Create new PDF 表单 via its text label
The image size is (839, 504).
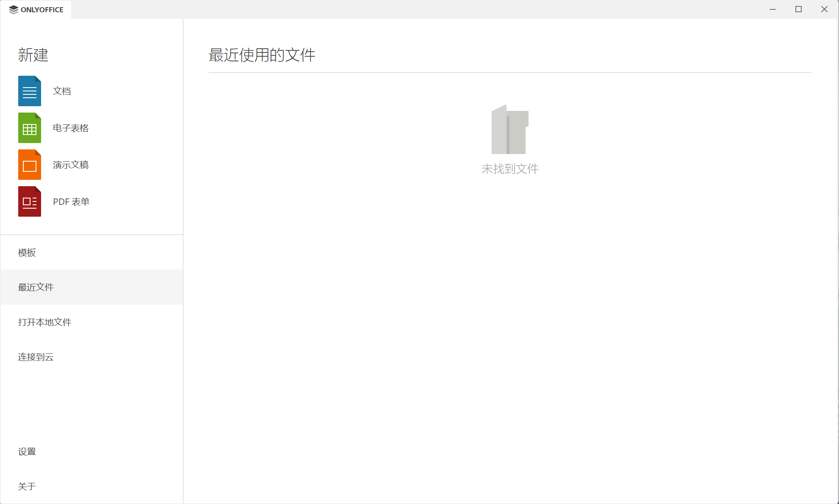71,201
